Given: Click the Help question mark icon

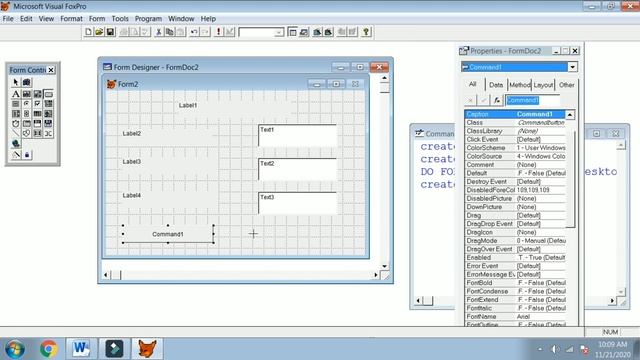Looking at the screenshot, I should [366, 32].
